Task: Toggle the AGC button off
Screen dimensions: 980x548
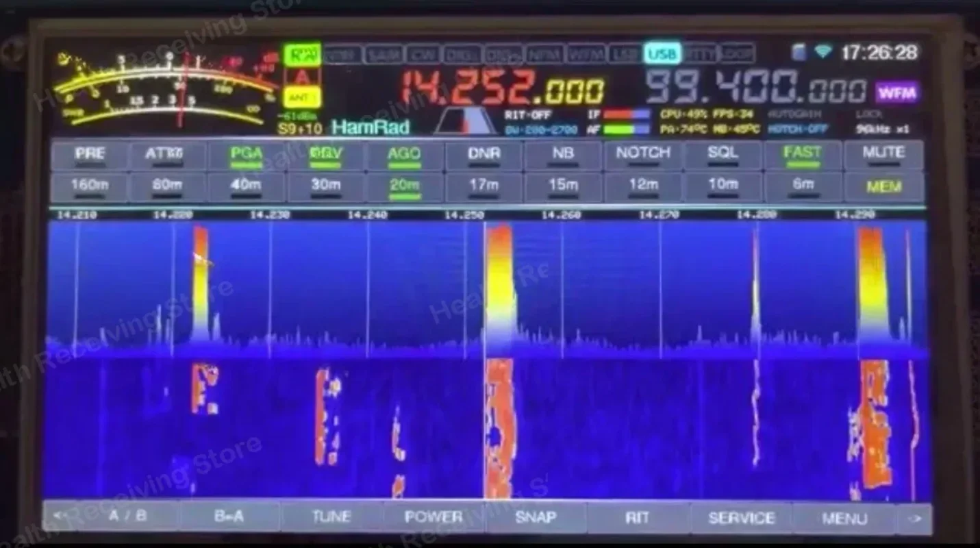Action: coord(404,155)
